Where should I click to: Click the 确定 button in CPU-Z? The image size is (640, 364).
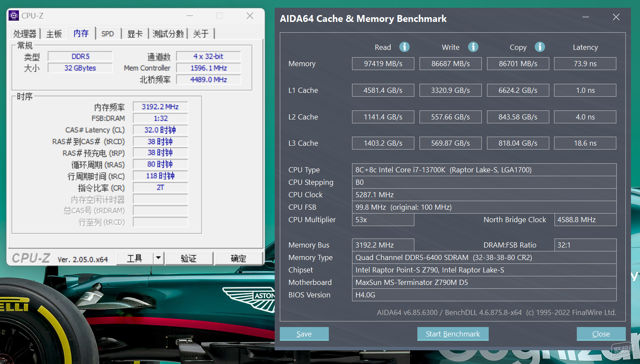pos(239,258)
